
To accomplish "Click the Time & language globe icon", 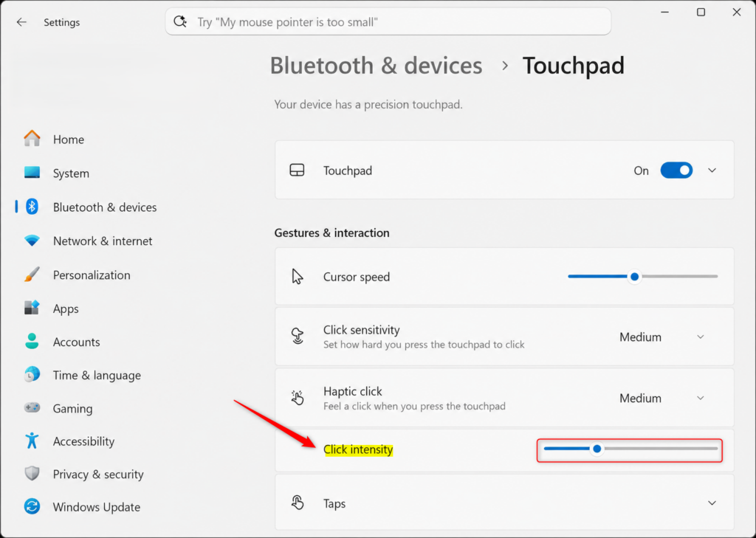I will (x=32, y=375).
